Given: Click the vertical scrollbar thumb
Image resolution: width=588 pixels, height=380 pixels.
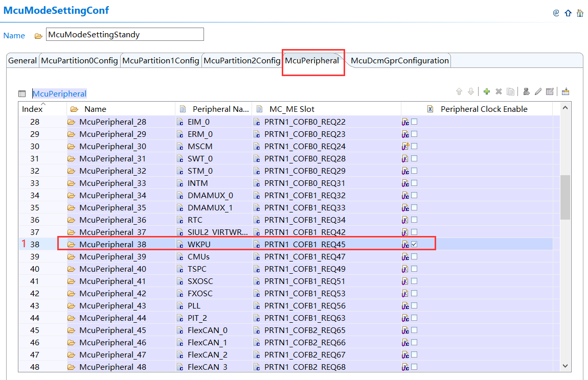Looking at the screenshot, I should coord(565,197).
